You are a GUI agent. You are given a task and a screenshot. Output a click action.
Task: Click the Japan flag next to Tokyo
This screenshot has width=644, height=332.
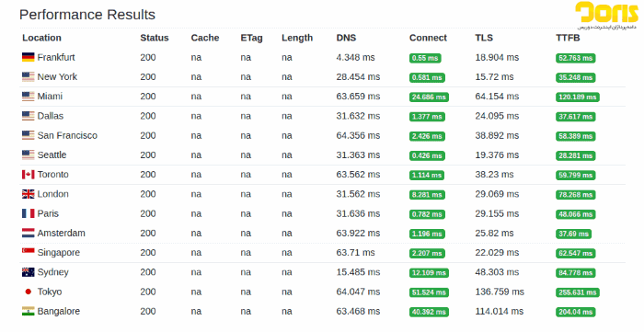[x=28, y=292]
